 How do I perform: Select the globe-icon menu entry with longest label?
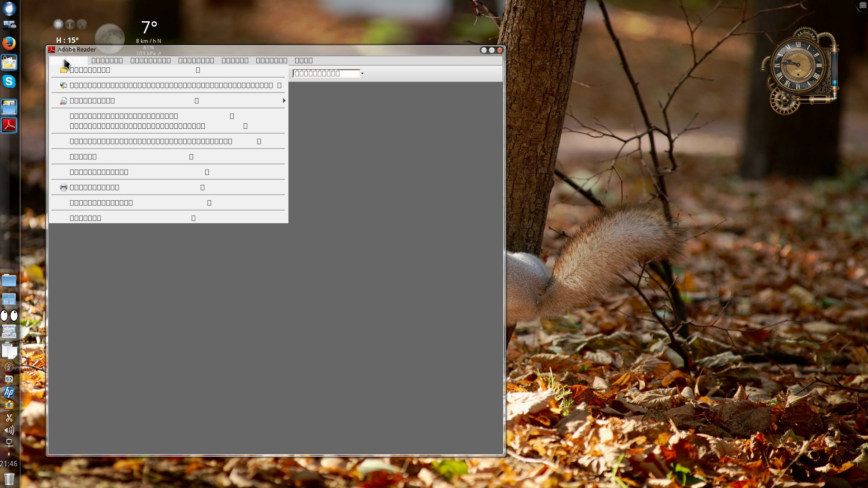point(171,85)
